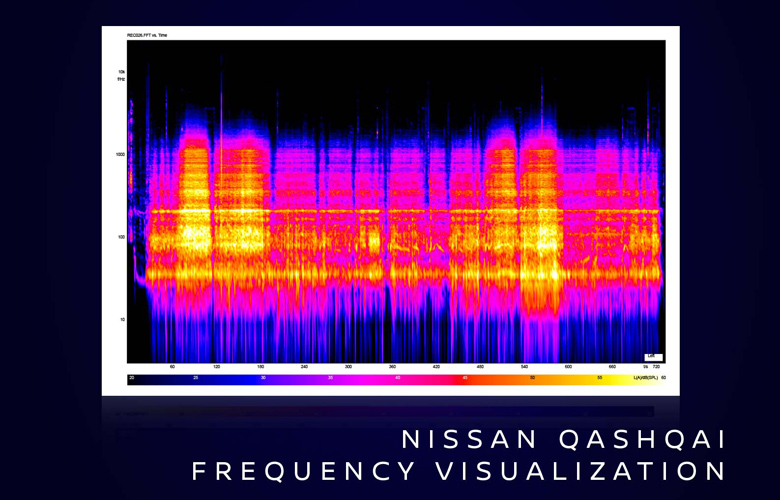
Task: Click the 300 time axis label
Action: (348, 367)
